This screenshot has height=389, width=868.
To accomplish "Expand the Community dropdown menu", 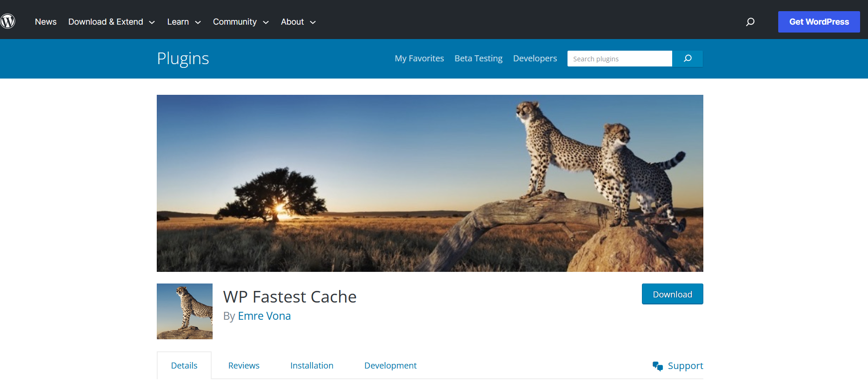I will pyautogui.click(x=240, y=22).
